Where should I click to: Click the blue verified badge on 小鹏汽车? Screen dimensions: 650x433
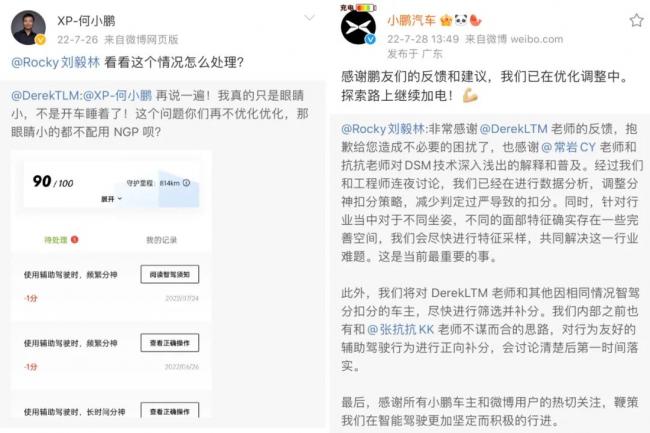(371, 39)
